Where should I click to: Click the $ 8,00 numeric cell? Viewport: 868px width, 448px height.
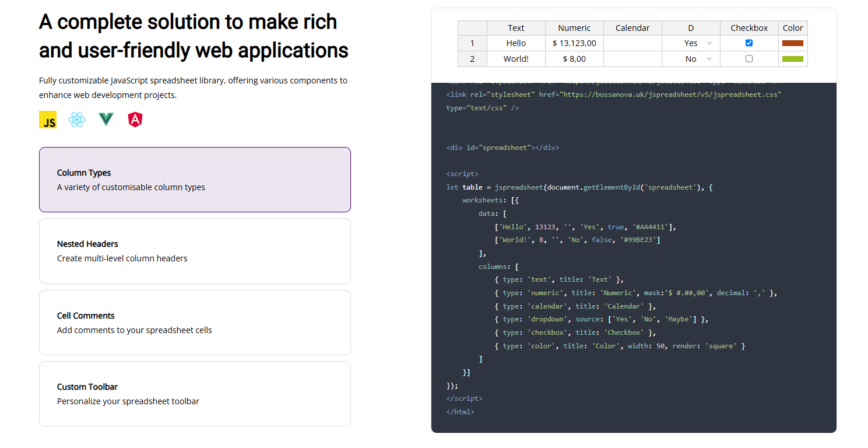(x=574, y=59)
